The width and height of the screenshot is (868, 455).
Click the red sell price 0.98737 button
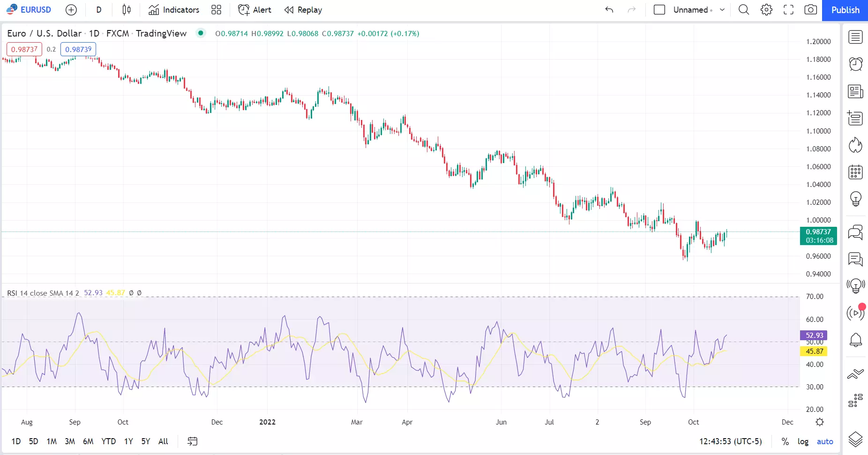24,49
